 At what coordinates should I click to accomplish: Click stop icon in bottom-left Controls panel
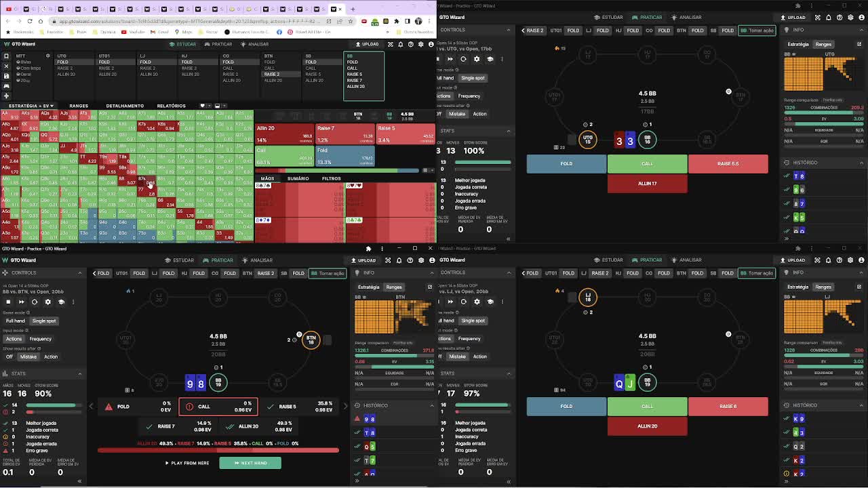pos(8,302)
